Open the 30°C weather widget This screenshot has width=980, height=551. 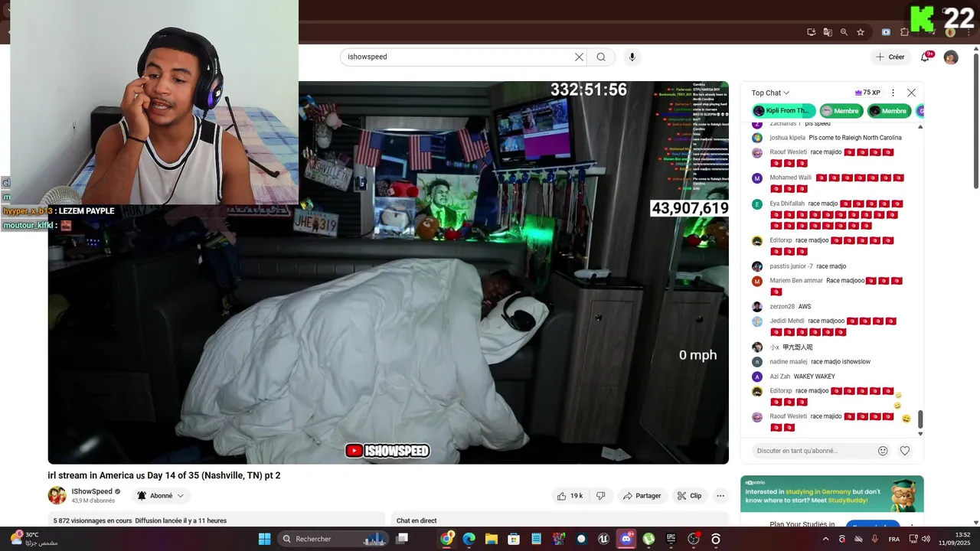(x=32, y=539)
